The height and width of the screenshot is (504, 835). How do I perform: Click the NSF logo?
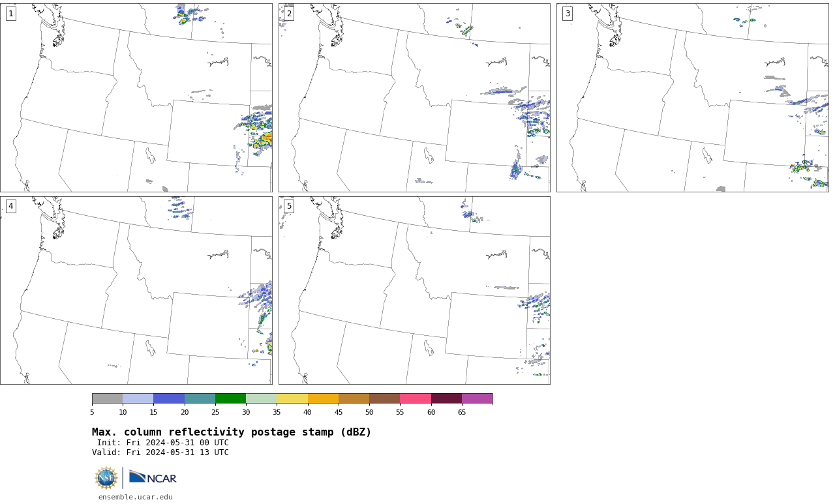click(106, 478)
